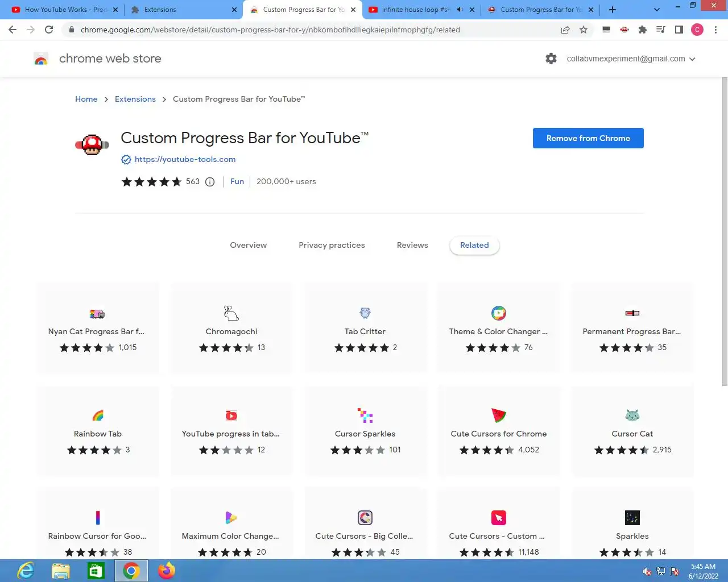The width and height of the screenshot is (728, 582).
Task: Open Cute Cursors - Custom cursor icon
Action: (499, 518)
